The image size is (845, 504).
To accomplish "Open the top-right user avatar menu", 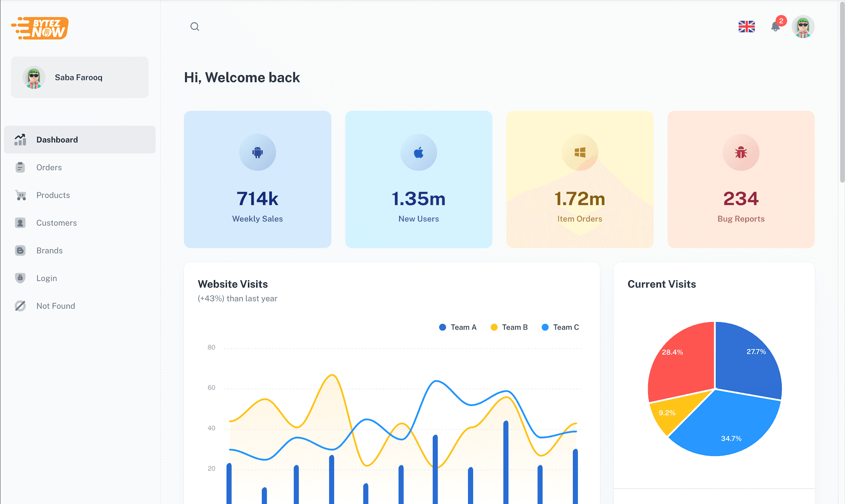I will pyautogui.click(x=803, y=27).
